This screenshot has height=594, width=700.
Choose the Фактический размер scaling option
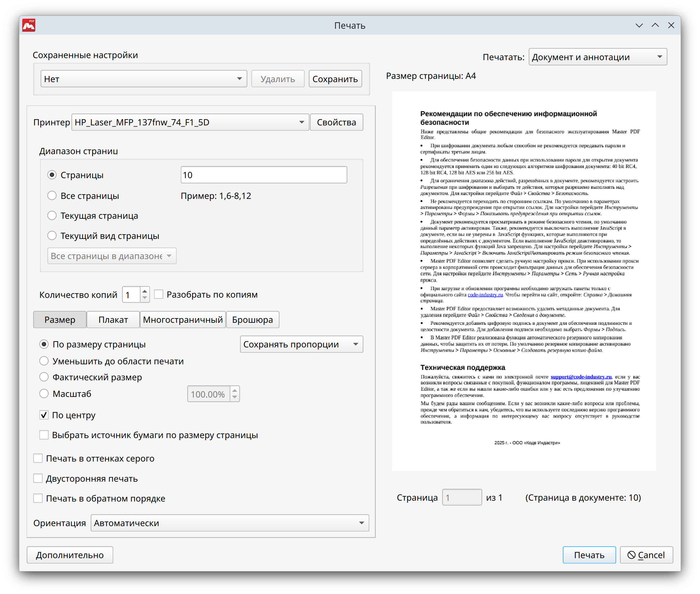coord(44,377)
